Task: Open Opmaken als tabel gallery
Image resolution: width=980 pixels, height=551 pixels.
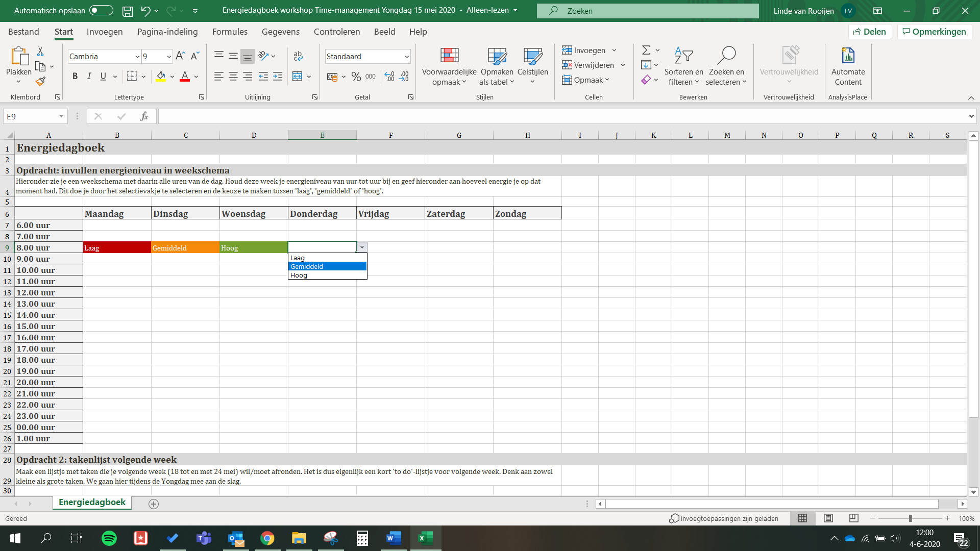Action: [x=497, y=67]
